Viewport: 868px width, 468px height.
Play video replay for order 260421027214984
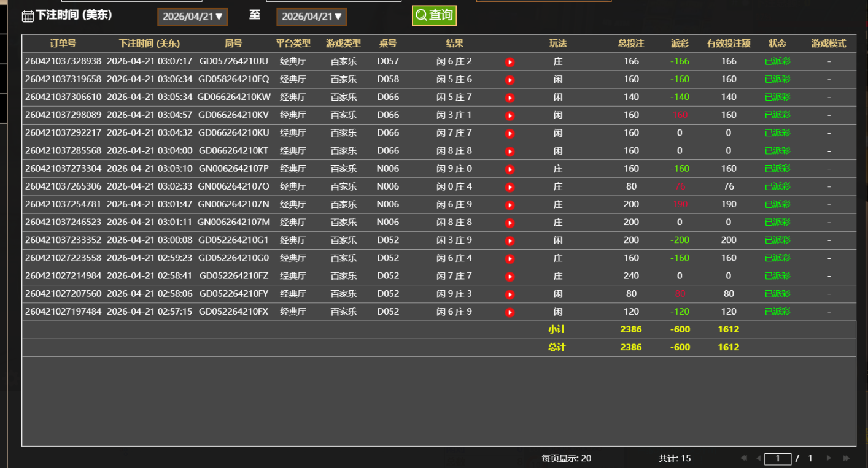coord(510,277)
